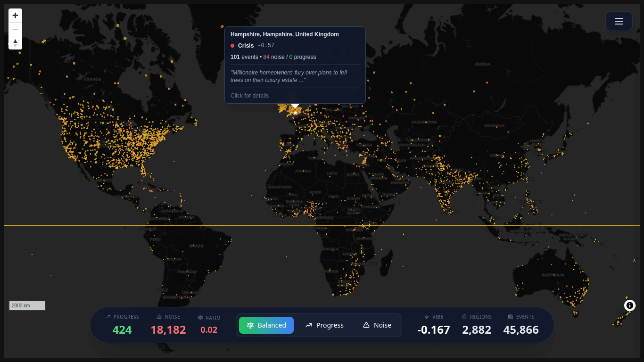Click the scales icon inside the Balanced button
This screenshot has width=644, height=362.
[250, 325]
